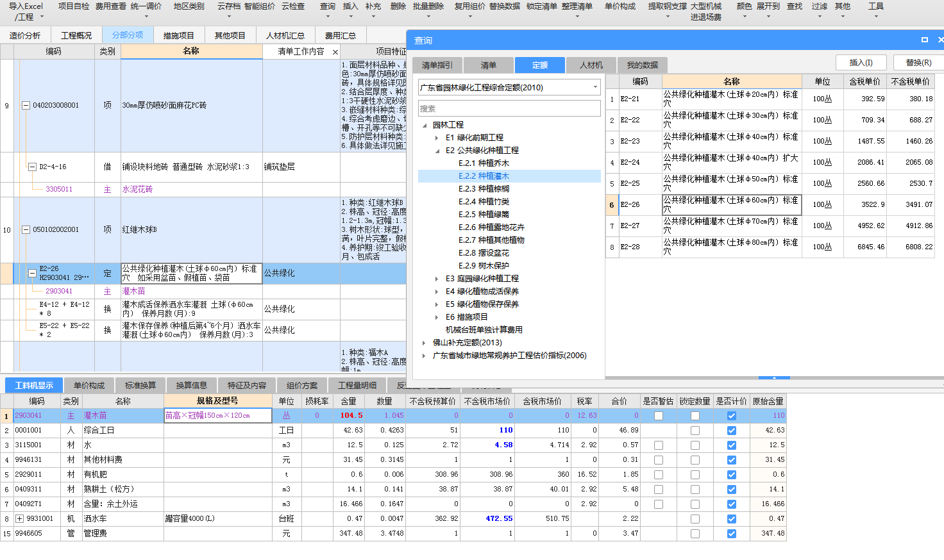Toggle 是否暂估 for 有机肥 row
Screen dimensions: 944x560
[659, 475]
